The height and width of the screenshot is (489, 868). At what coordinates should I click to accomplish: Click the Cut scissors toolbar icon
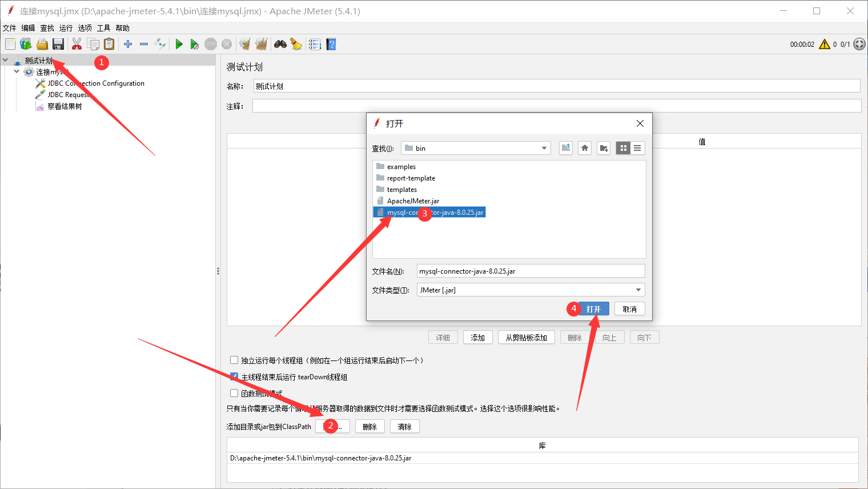point(77,44)
